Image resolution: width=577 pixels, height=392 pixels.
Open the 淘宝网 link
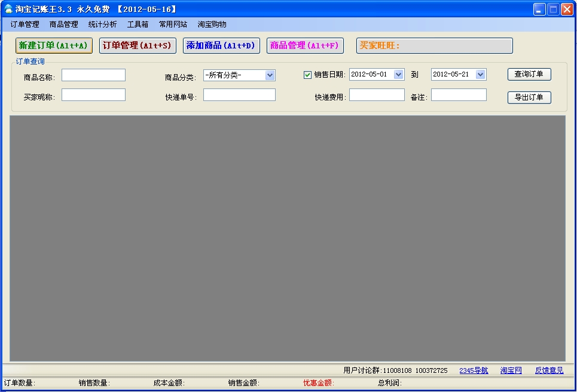(511, 370)
